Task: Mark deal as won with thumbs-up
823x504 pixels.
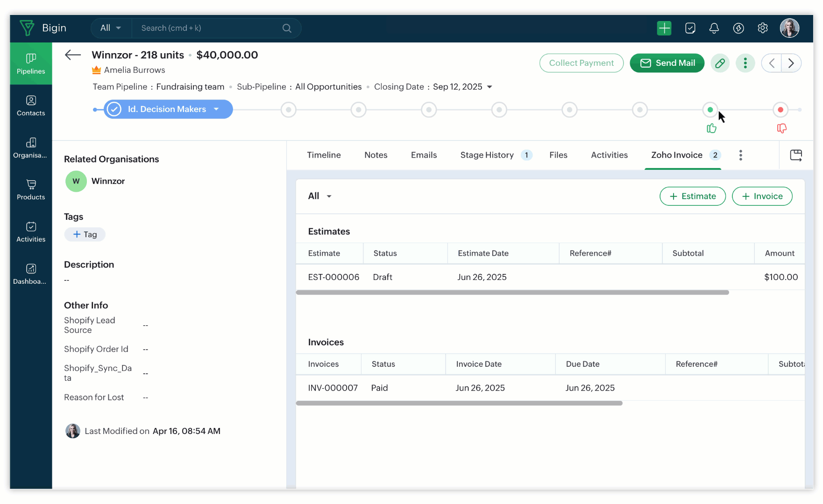Action: tap(711, 128)
